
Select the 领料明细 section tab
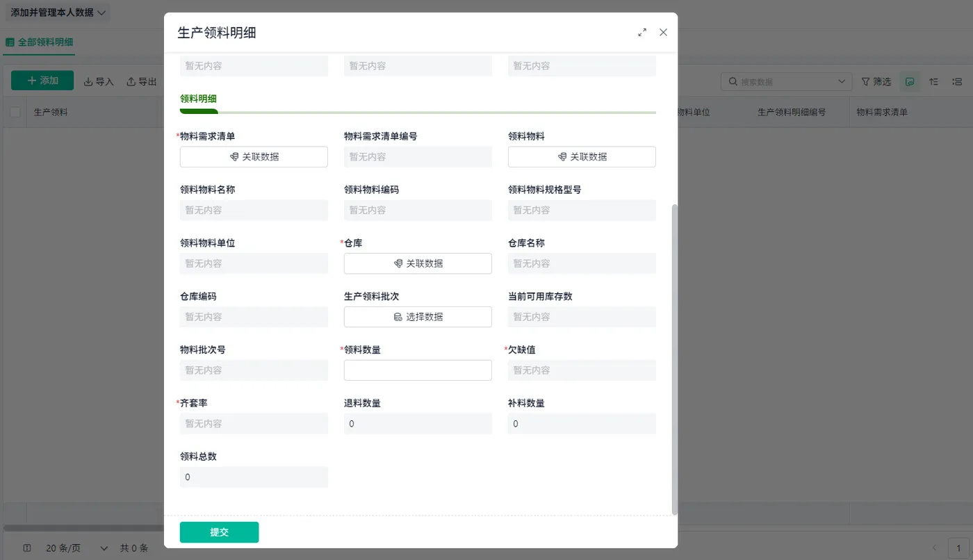(198, 99)
